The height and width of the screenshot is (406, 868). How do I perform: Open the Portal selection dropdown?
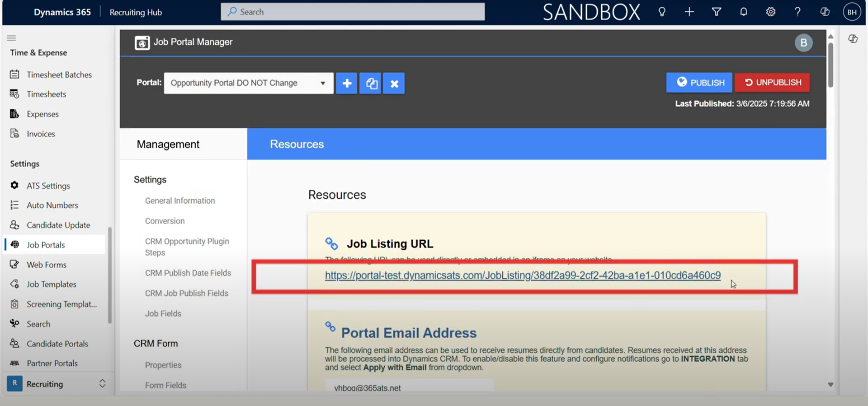click(x=249, y=83)
